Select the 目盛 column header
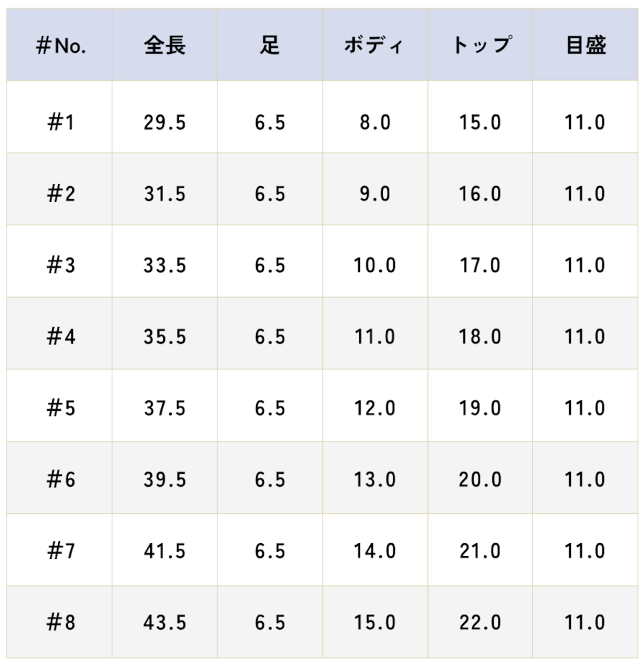This screenshot has height=667, width=644. pyautogui.click(x=586, y=45)
